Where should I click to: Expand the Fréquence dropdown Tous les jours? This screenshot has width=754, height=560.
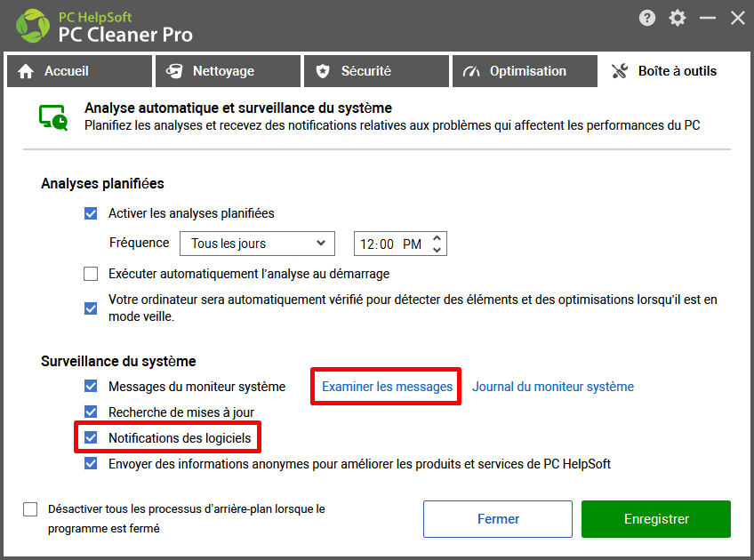[257, 244]
